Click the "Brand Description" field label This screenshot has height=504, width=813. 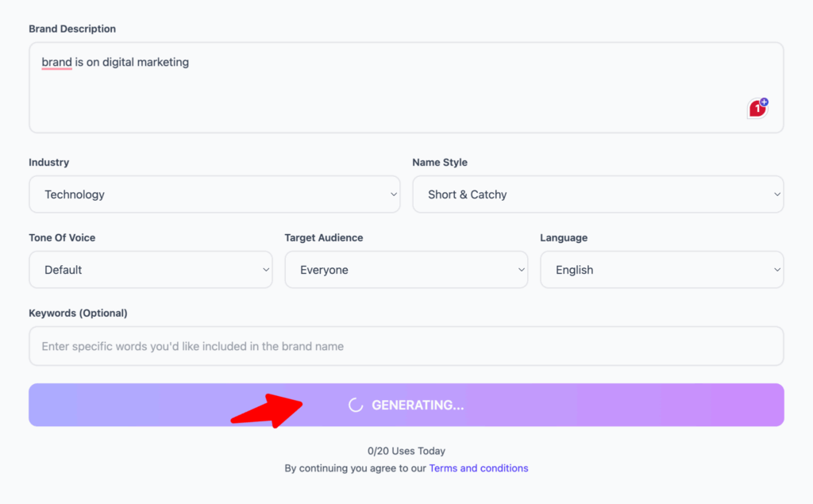pos(72,29)
